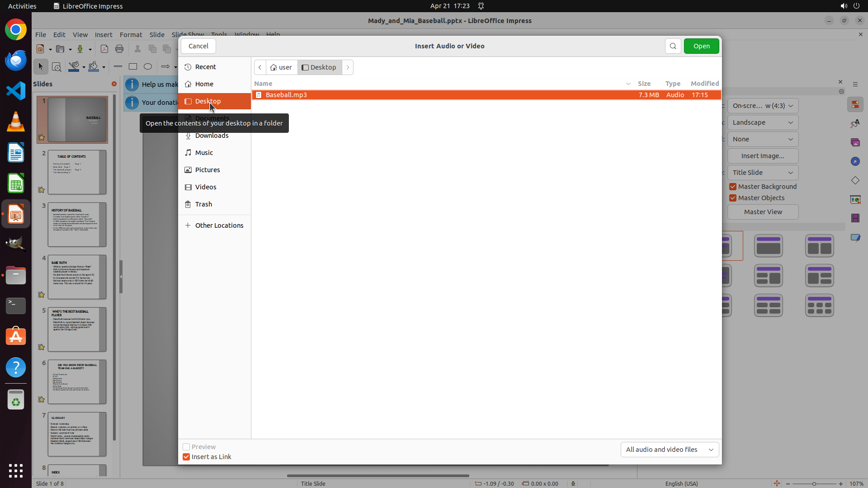
Task: Launch VLC from the dock
Action: coord(16,122)
